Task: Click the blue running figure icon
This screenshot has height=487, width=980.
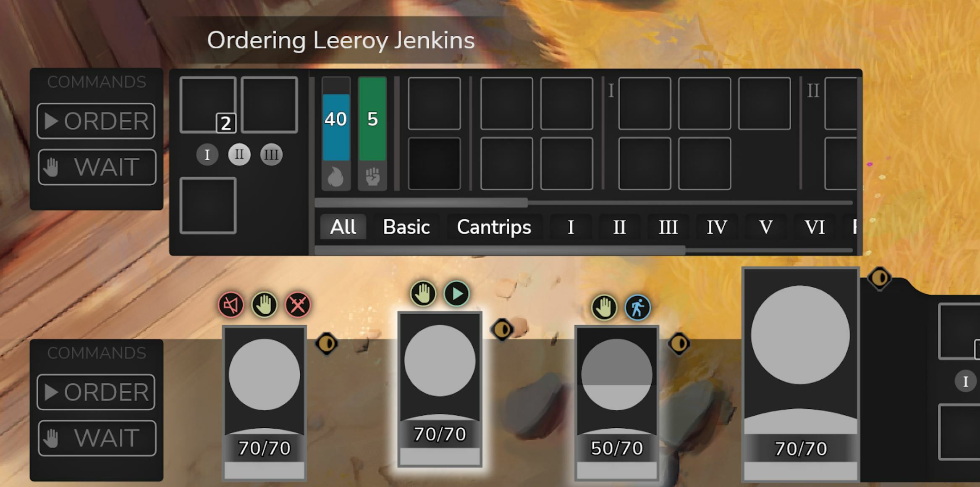Action: [x=637, y=308]
